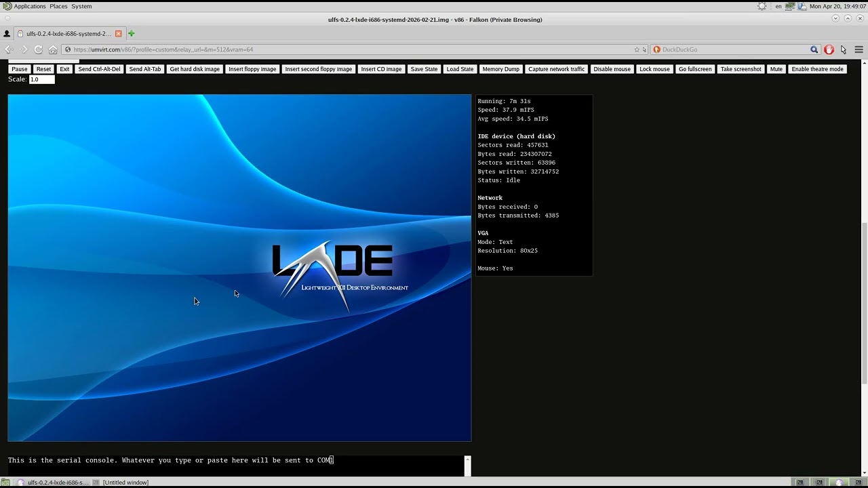Reload the page with the refresh icon
868x488 pixels.
(38, 49)
